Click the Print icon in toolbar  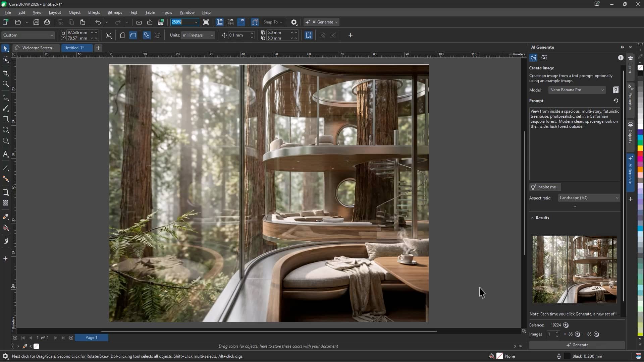[x=47, y=22]
